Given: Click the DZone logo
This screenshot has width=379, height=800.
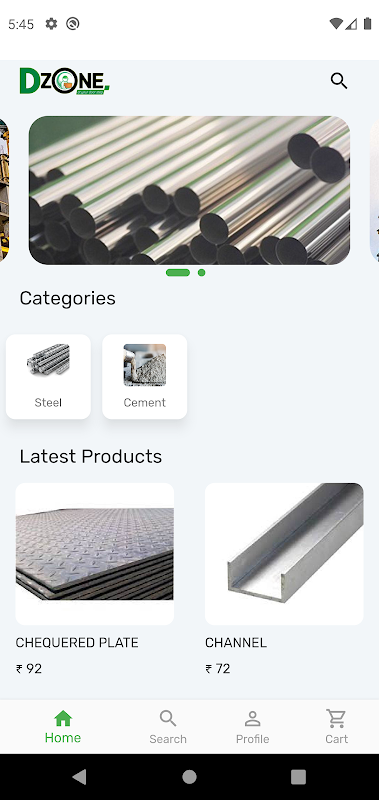Looking at the screenshot, I should coord(64,81).
